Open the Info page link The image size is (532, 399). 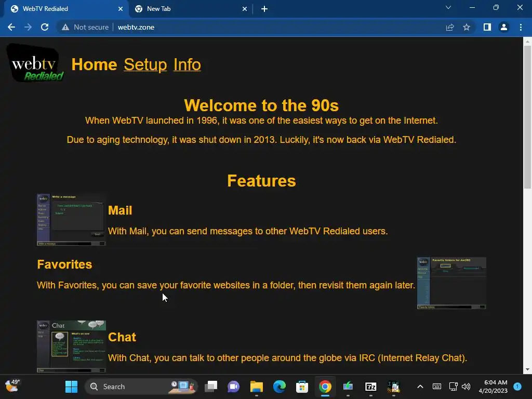(187, 64)
